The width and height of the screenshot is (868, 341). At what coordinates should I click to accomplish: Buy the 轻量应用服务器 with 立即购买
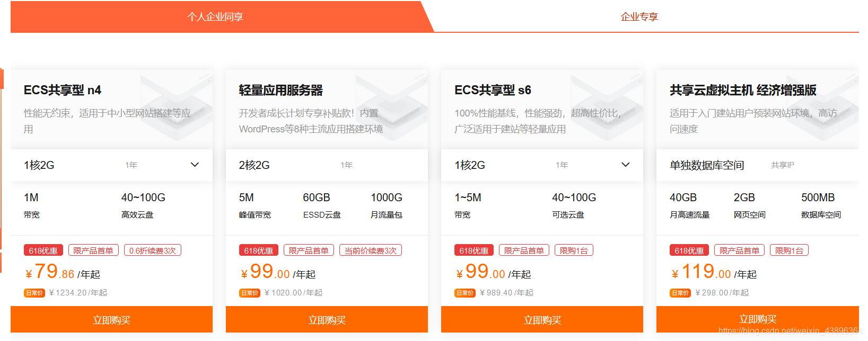327,319
